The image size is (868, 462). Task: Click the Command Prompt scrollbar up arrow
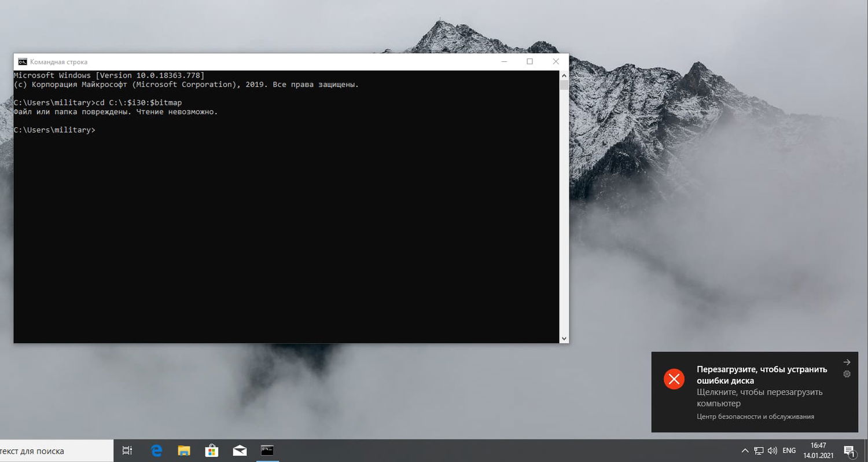tap(564, 75)
